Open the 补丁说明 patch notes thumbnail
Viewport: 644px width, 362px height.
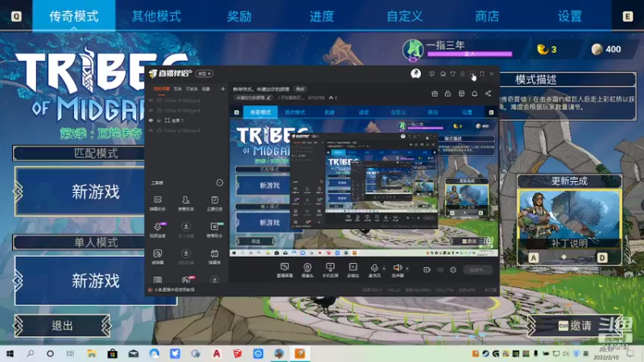[569, 219]
